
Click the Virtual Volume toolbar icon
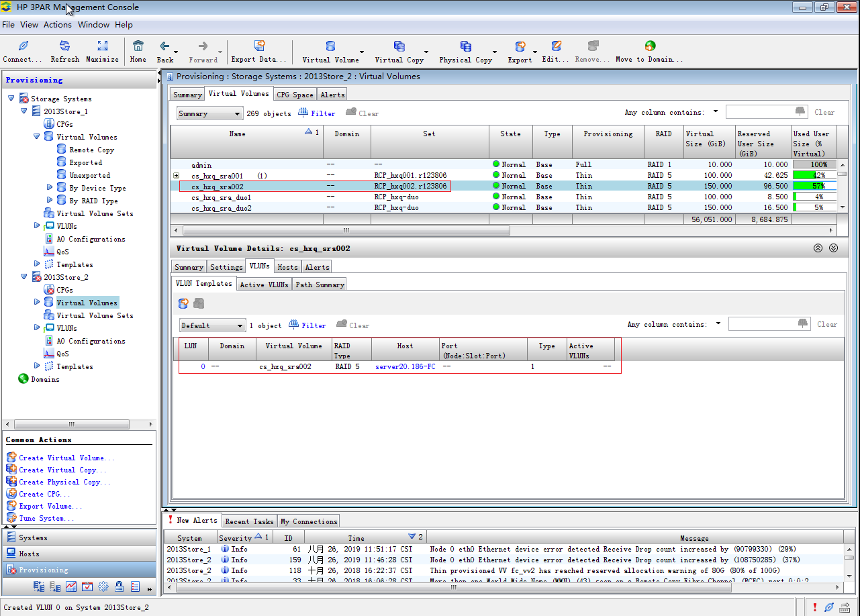330,46
